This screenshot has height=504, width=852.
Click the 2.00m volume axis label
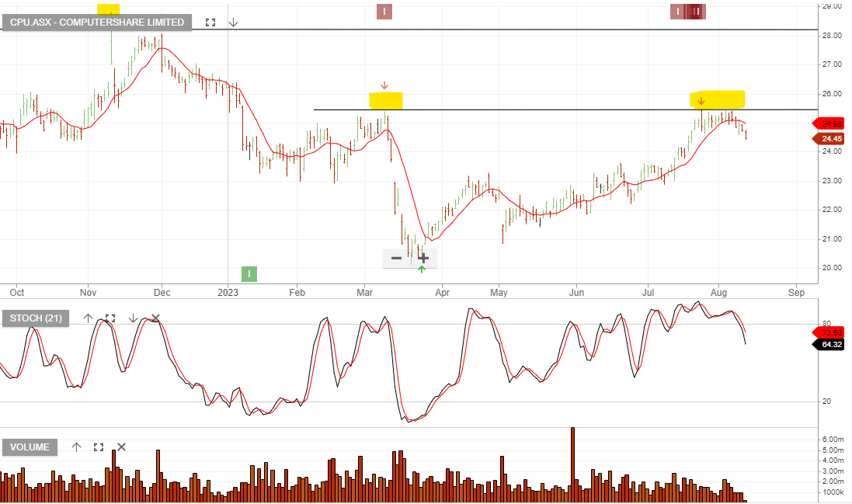point(833,481)
